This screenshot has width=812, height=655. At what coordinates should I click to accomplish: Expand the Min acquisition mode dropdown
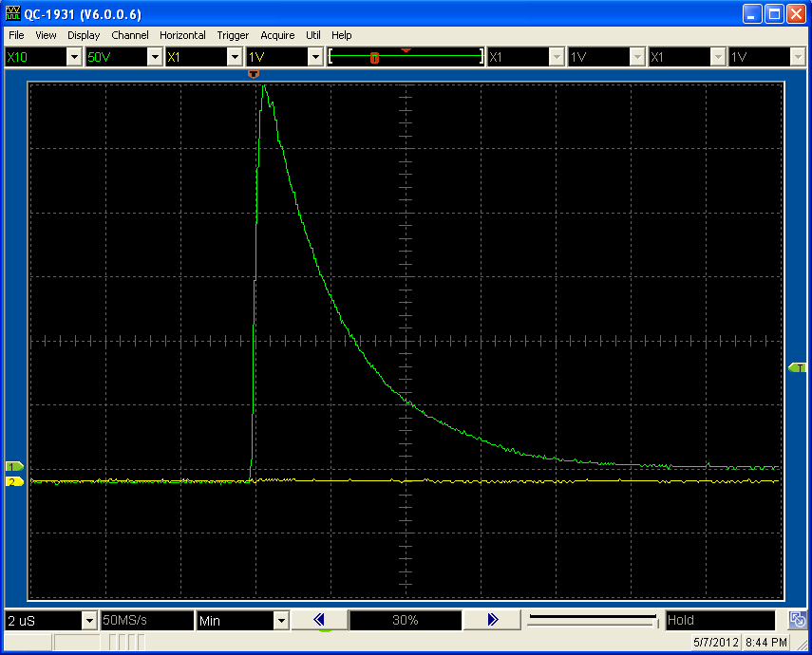click(280, 621)
